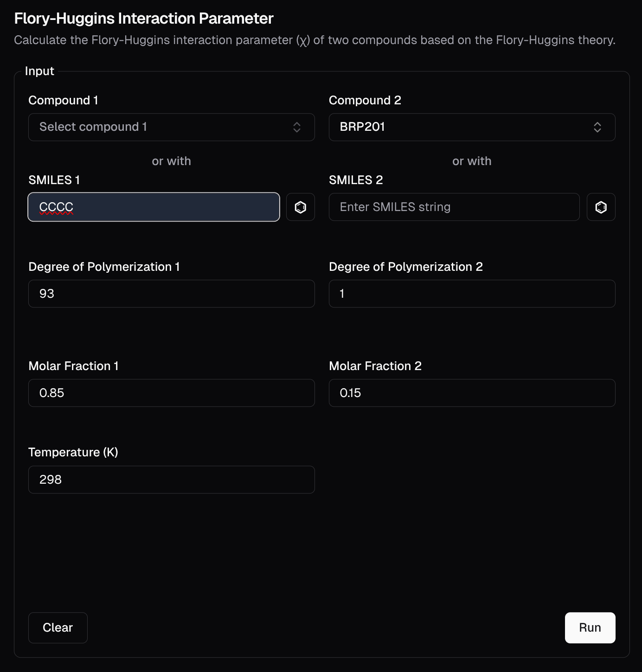Open the molecule editor for SMILES 1
642x672 pixels.
pos(301,207)
